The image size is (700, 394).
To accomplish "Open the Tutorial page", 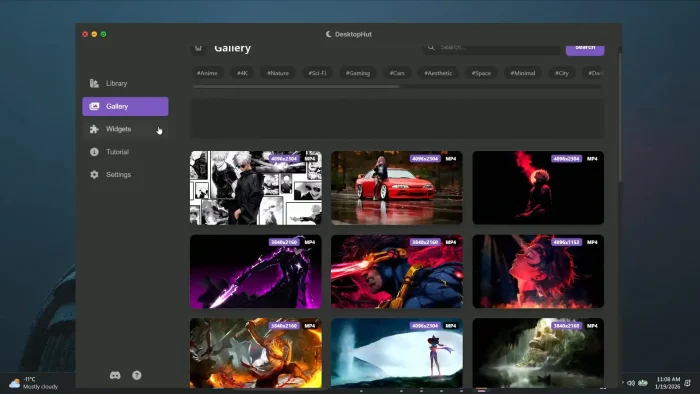I will point(125,152).
